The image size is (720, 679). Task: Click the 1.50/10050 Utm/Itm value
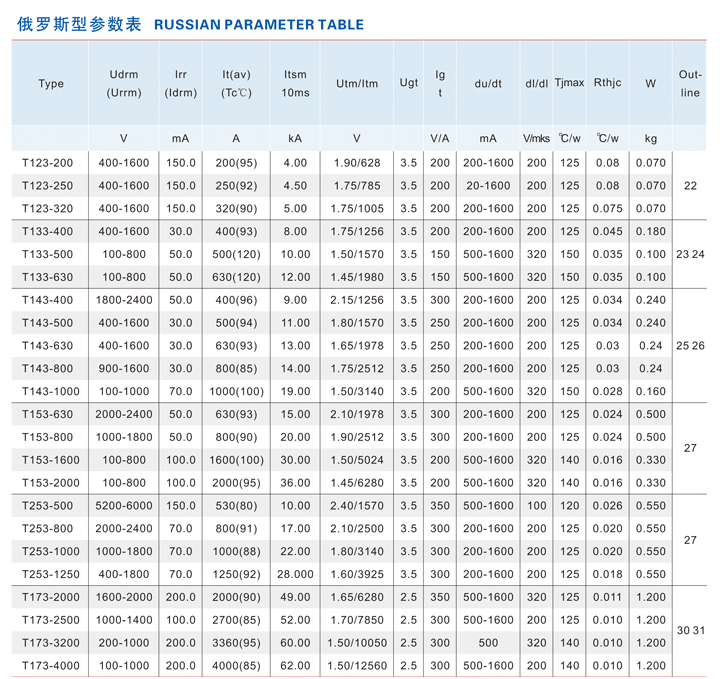click(x=357, y=643)
